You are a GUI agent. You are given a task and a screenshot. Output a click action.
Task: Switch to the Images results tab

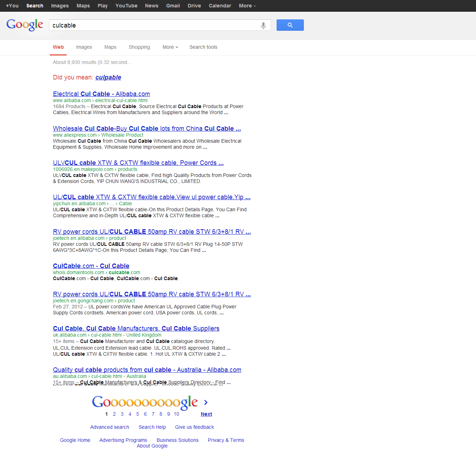[84, 47]
